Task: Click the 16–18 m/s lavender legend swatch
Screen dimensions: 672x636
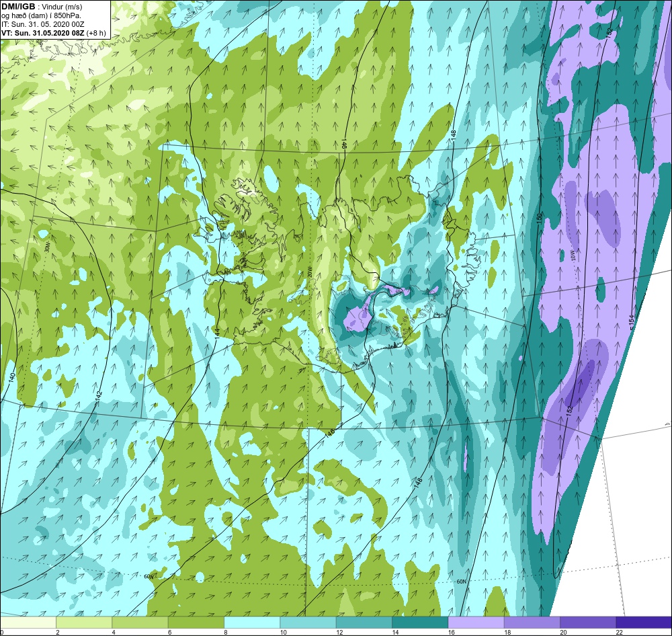Action: click(476, 622)
